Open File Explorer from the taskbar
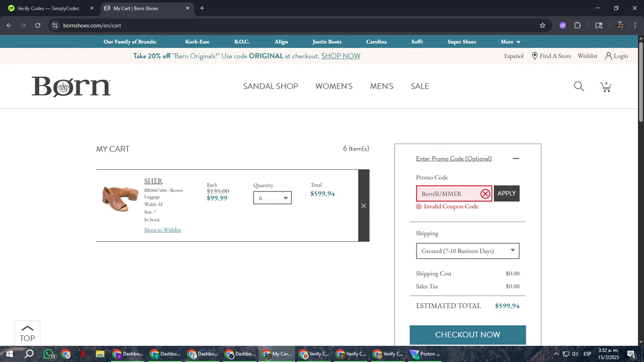644x362 pixels. (x=100, y=354)
